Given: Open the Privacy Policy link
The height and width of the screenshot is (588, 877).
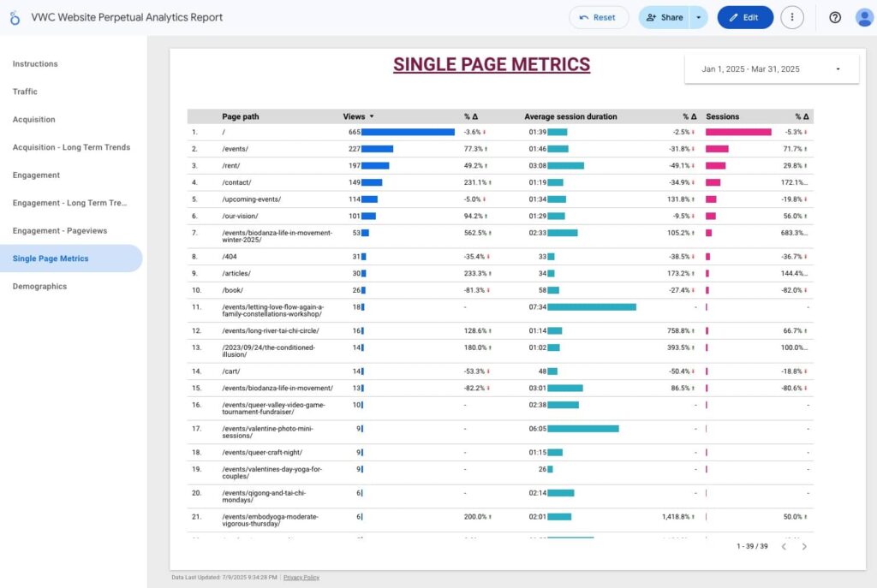Looking at the screenshot, I should [301, 578].
